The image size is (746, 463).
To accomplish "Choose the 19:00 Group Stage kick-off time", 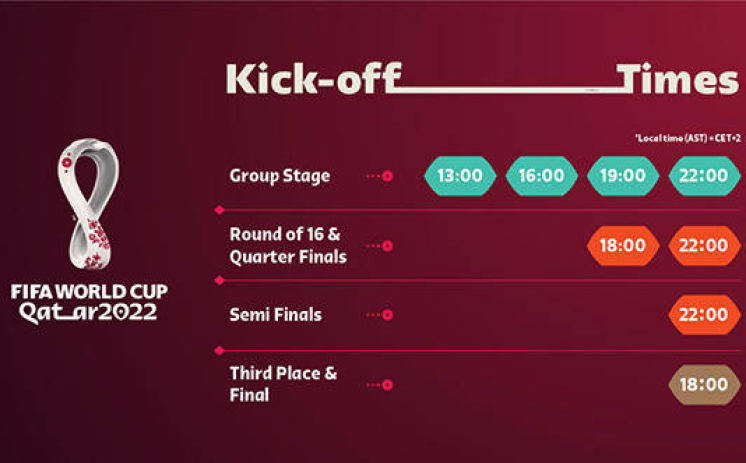I will 623,176.
